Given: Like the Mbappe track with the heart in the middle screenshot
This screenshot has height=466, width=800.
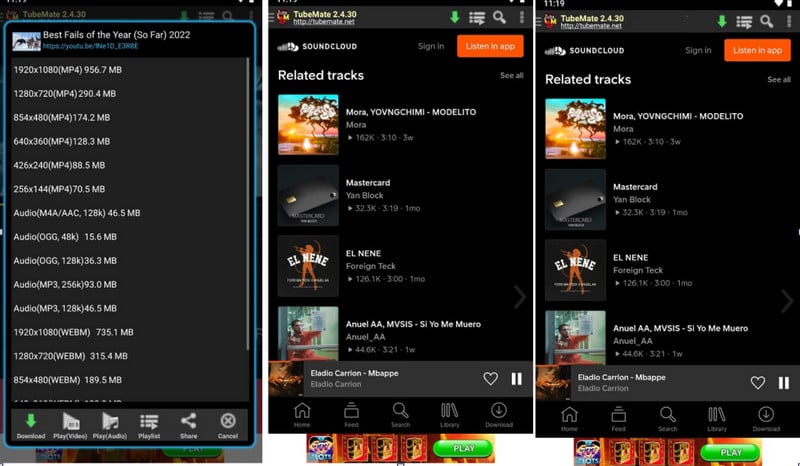Looking at the screenshot, I should click(490, 379).
